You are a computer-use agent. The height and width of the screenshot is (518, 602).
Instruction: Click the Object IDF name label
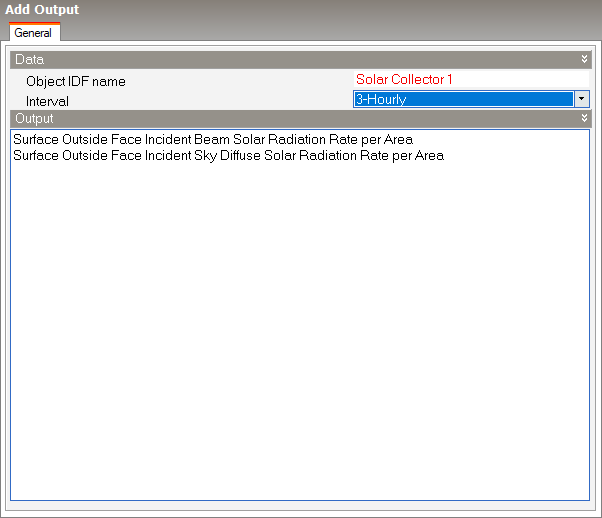[x=76, y=81]
